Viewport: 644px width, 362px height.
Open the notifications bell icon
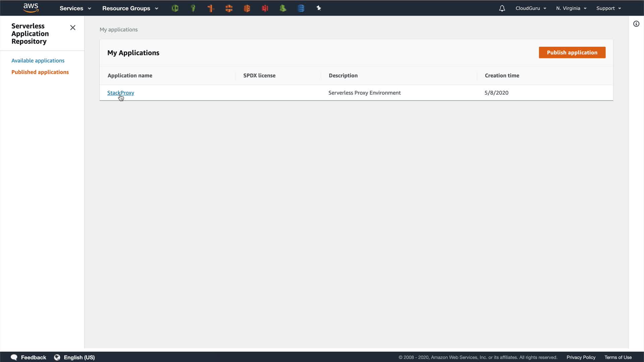click(502, 8)
